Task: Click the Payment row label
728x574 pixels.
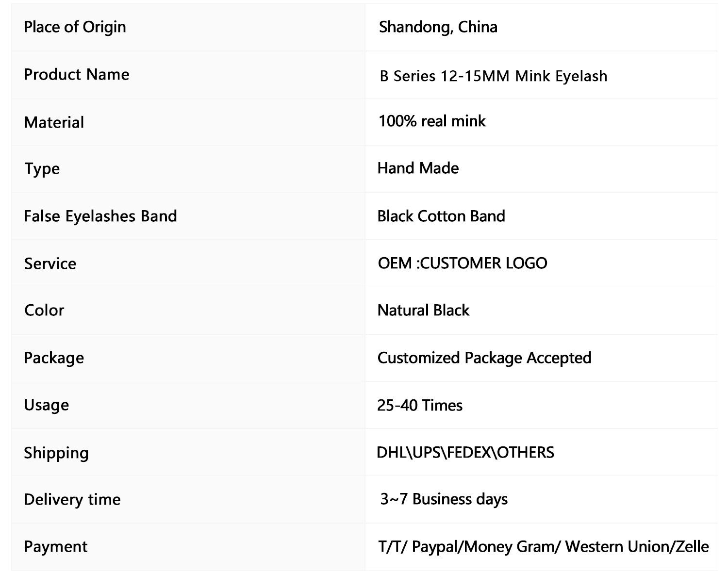Action: point(56,547)
